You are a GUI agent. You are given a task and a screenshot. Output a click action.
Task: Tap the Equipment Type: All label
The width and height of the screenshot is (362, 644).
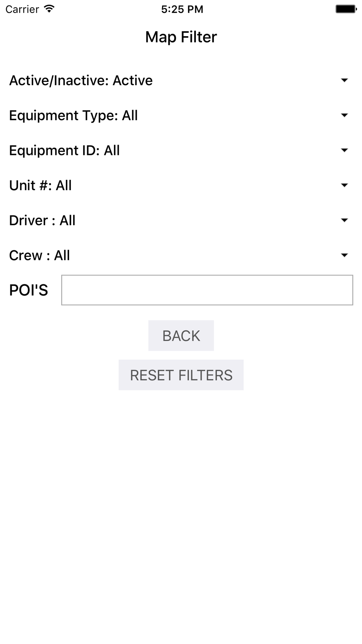click(73, 116)
